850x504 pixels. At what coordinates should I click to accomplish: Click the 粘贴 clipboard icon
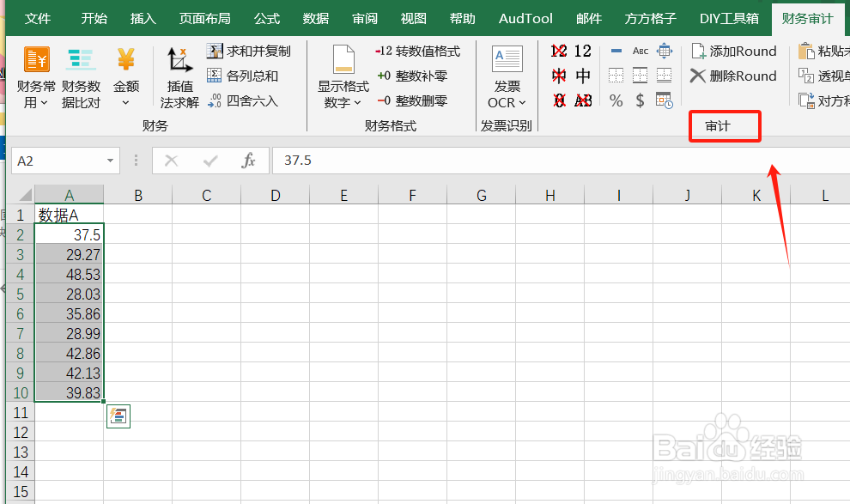(x=806, y=51)
